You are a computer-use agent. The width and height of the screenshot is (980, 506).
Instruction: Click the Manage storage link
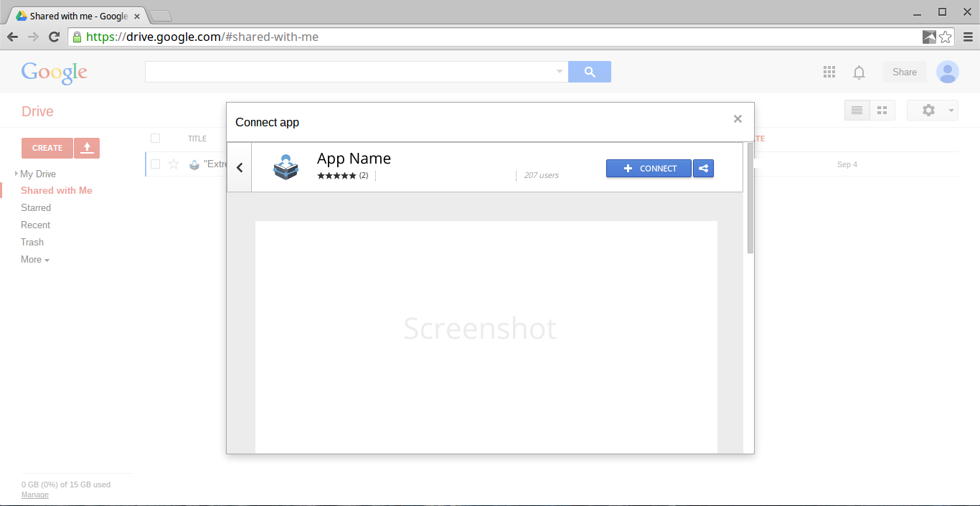click(x=34, y=495)
